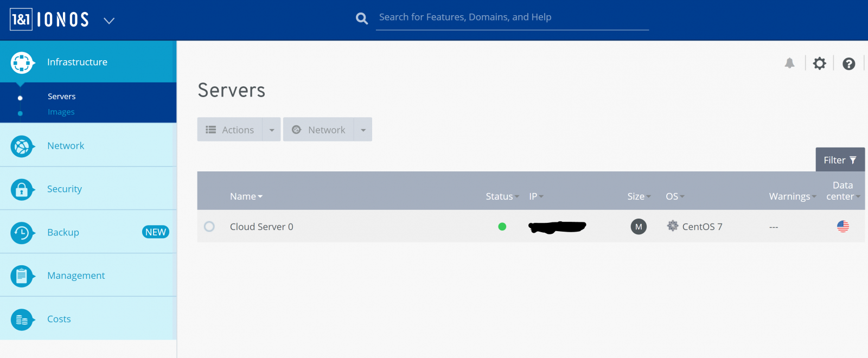Click the search field for features and domains
Image resolution: width=868 pixels, height=358 pixels.
[512, 17]
